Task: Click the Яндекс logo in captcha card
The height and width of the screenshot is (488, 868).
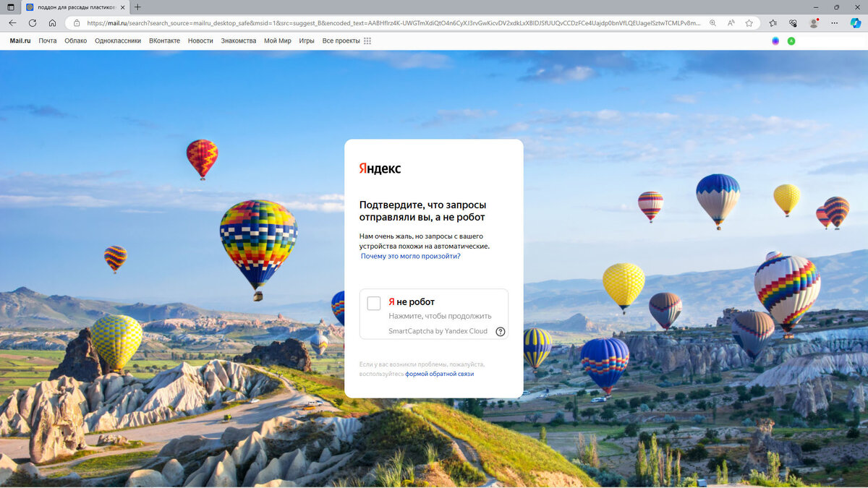Action: click(x=380, y=168)
